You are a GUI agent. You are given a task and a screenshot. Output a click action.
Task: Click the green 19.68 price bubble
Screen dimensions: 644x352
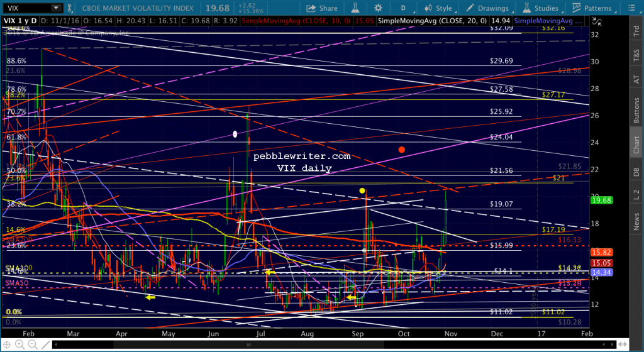click(602, 201)
